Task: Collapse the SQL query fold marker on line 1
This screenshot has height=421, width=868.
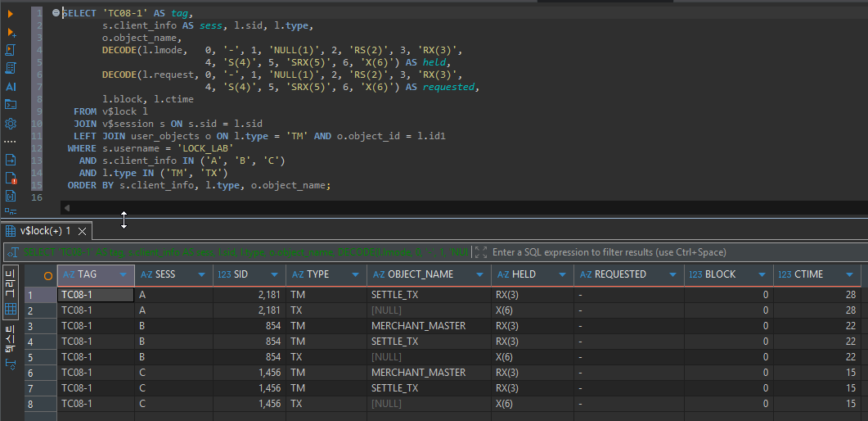Action: 56,13
